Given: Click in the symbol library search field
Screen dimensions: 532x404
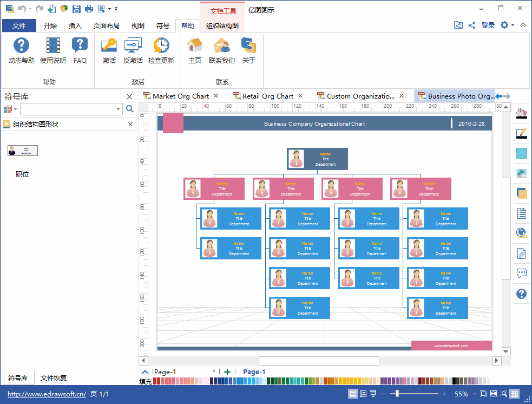Looking at the screenshot, I should click(x=68, y=109).
